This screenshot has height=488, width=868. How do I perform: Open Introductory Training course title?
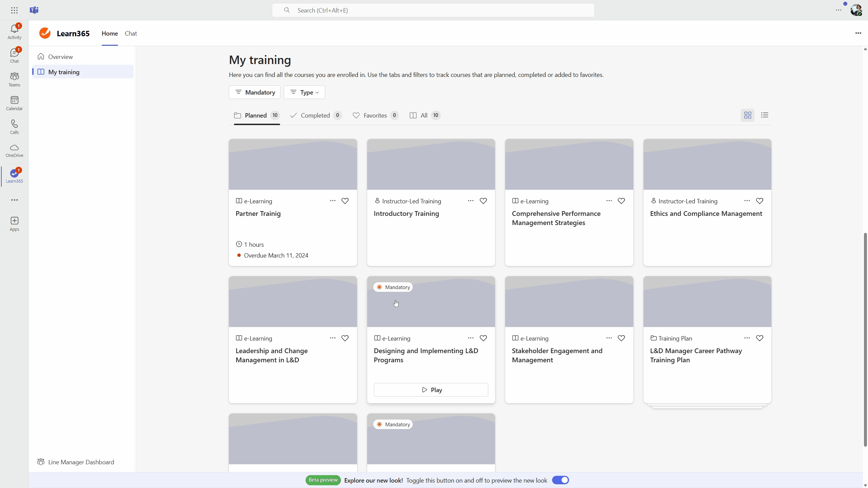pos(406,213)
